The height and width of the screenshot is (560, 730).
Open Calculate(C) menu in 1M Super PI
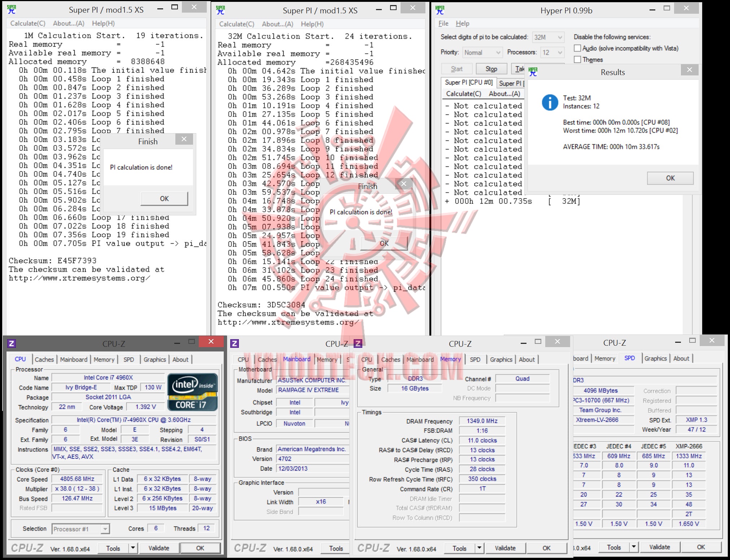[x=28, y=23]
